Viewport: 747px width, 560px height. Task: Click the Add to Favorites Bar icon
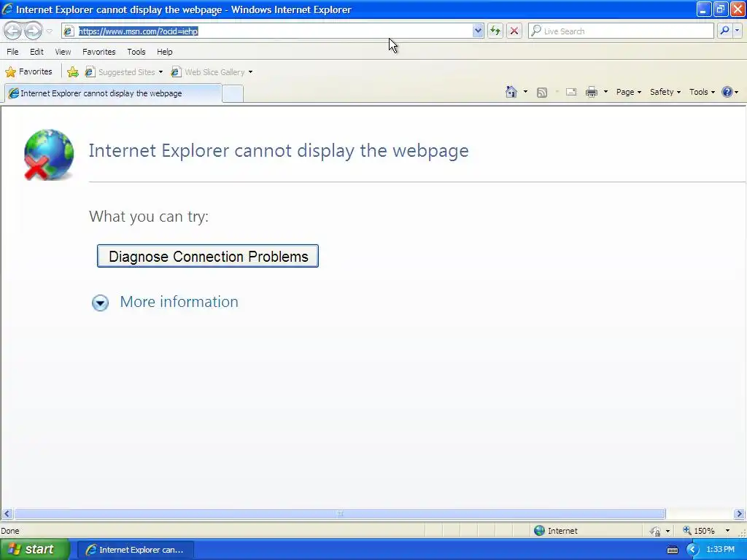pos(73,72)
